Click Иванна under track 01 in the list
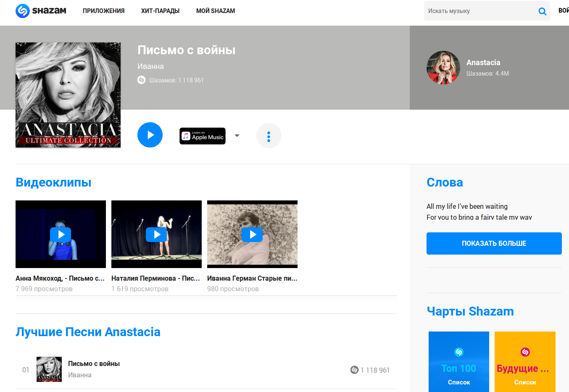This screenshot has width=569, height=392. (x=80, y=375)
